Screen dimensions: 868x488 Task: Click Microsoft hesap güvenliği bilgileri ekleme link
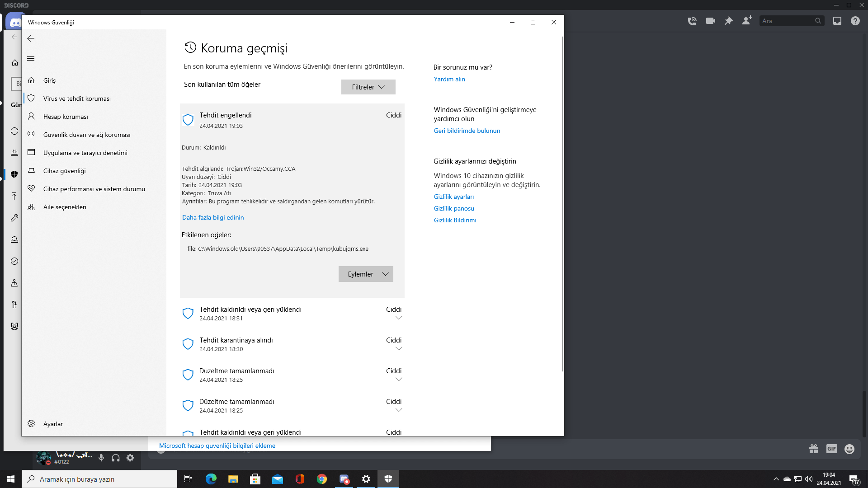(x=217, y=446)
